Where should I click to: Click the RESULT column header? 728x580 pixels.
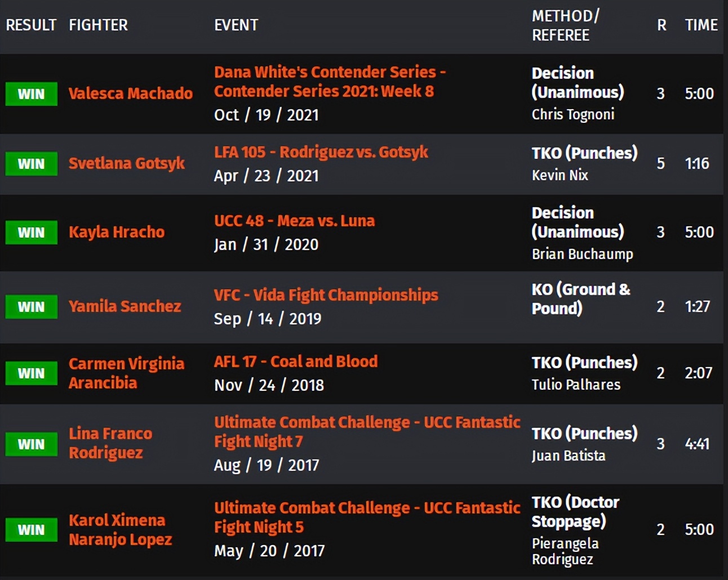31,25
